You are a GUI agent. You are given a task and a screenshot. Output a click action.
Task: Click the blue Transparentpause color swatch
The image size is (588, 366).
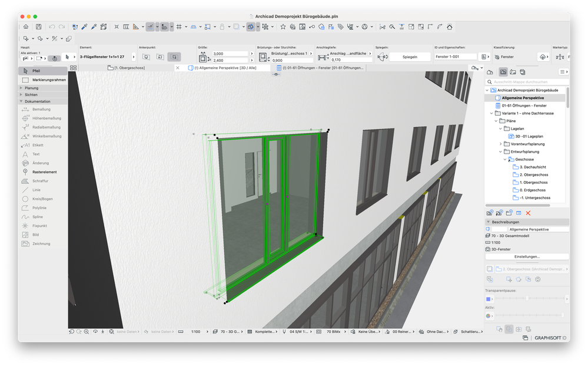[489, 299]
